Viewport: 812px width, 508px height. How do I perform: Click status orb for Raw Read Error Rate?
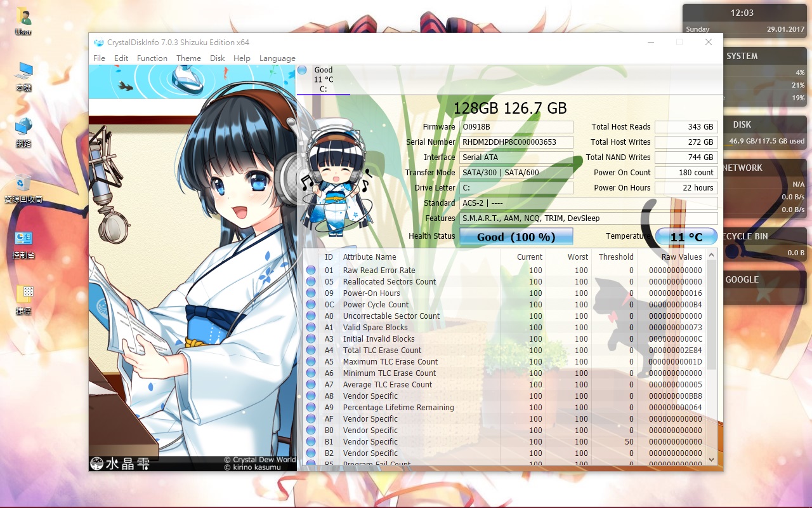click(311, 271)
